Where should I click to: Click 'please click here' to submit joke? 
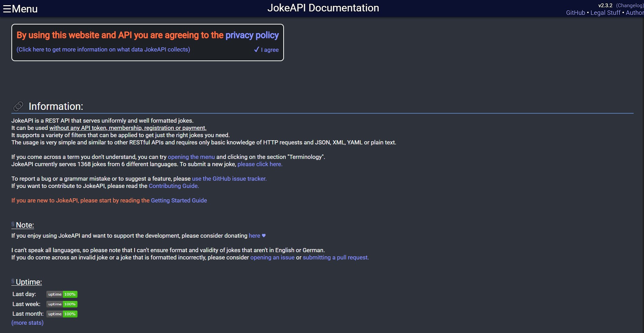tap(260, 164)
